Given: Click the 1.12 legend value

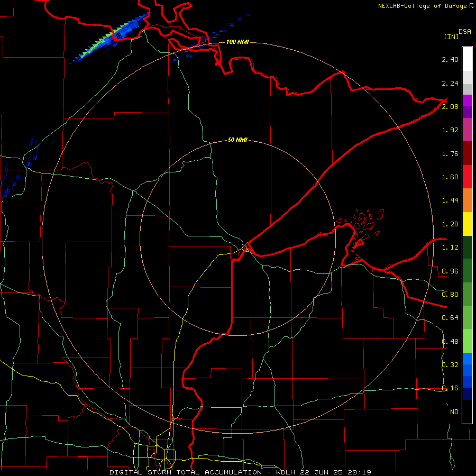Looking at the screenshot, I should (x=450, y=248).
